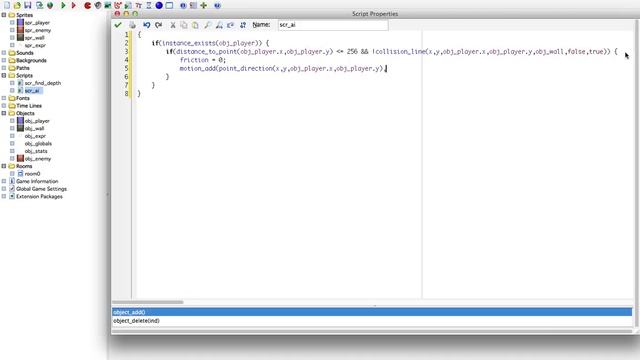This screenshot has width=640, height=360.
Task: Open Extension Packages green plus icon
Action: (203, 5)
